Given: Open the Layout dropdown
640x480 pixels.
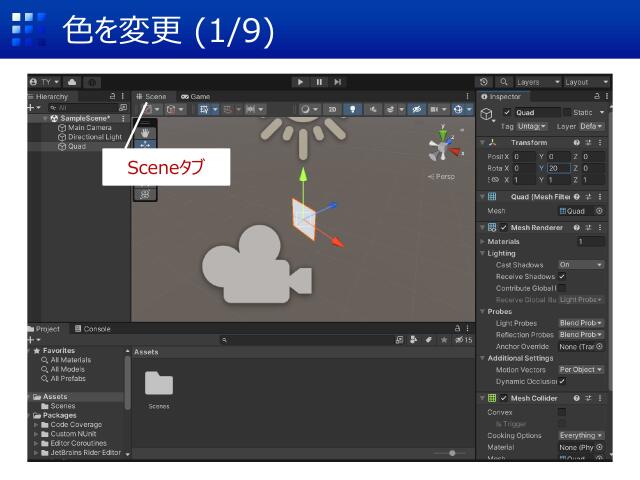Looking at the screenshot, I should point(585,82).
